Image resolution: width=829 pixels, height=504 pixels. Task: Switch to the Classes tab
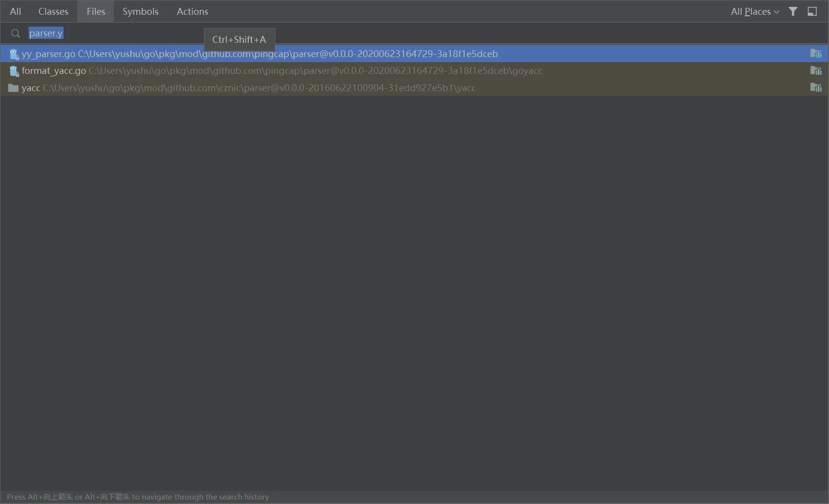(x=53, y=11)
